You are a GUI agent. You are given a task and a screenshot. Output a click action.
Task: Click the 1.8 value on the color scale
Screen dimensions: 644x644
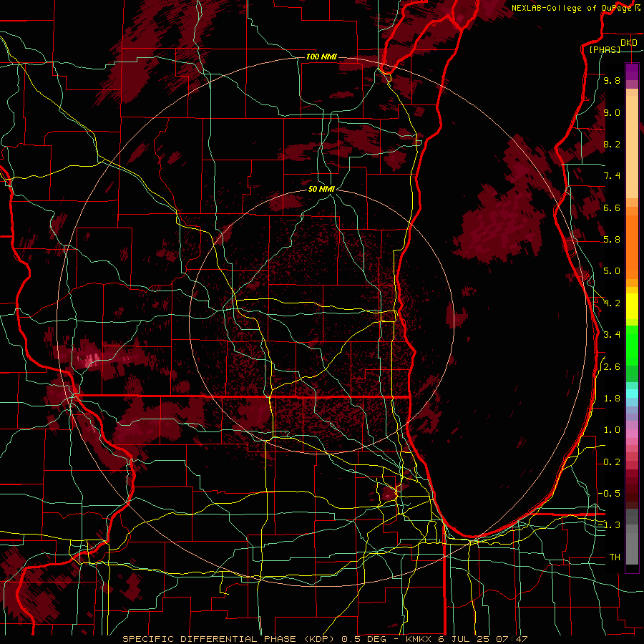tap(612, 399)
